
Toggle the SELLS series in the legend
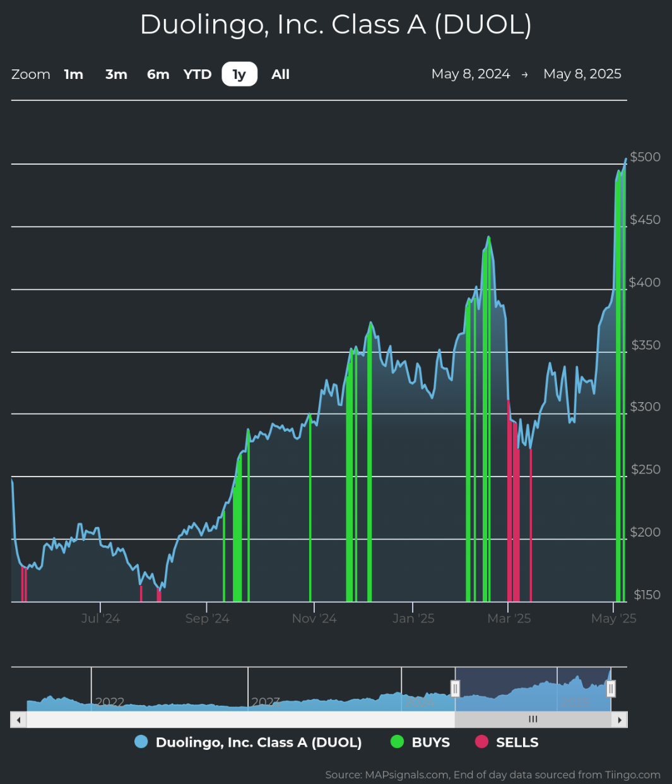click(507, 742)
